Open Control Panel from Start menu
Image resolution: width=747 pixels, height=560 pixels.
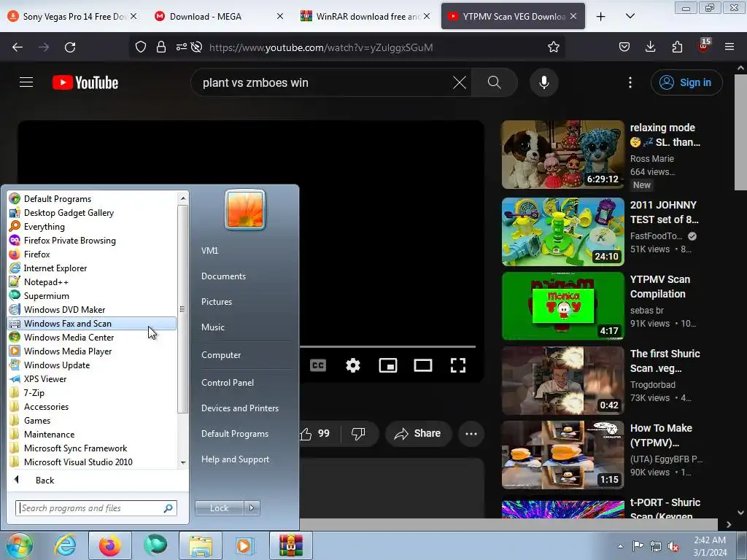(228, 382)
